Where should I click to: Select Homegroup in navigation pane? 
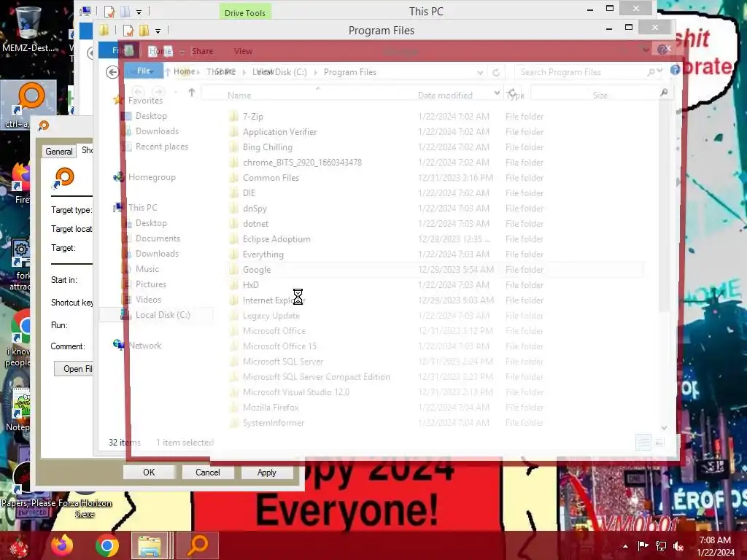tap(152, 177)
